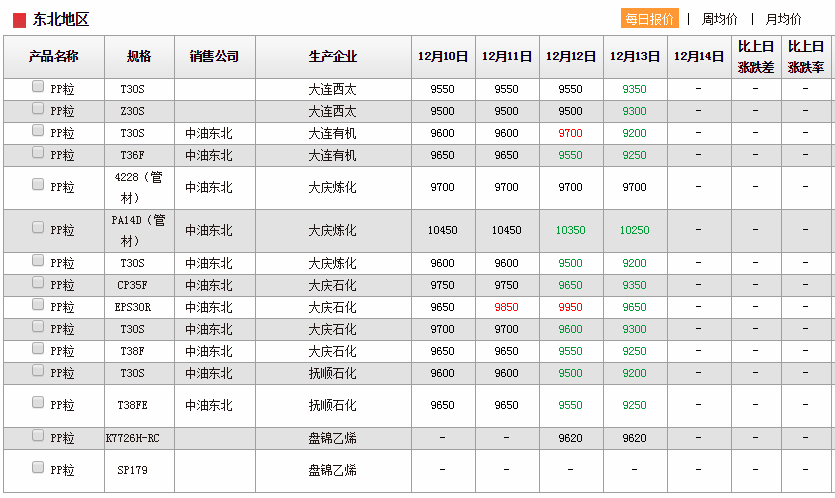Click the PA14D (管材) spec cell

(x=139, y=231)
